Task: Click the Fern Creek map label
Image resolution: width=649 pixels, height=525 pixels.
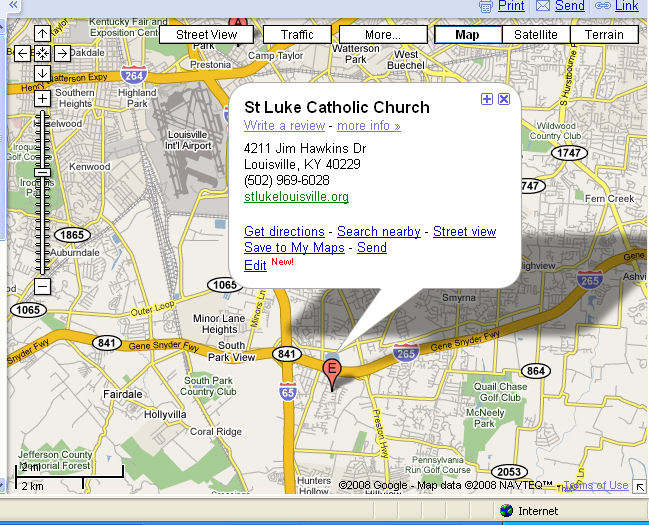Action: click(x=609, y=198)
